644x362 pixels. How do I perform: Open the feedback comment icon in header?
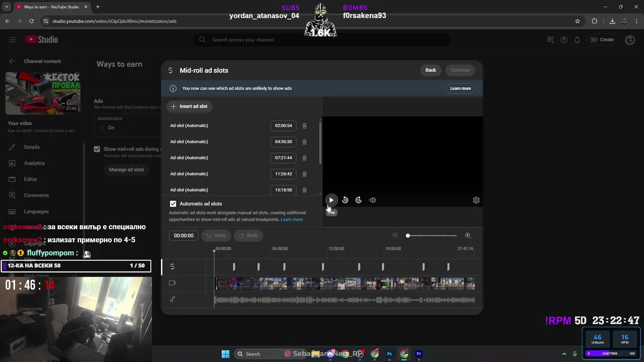550,40
